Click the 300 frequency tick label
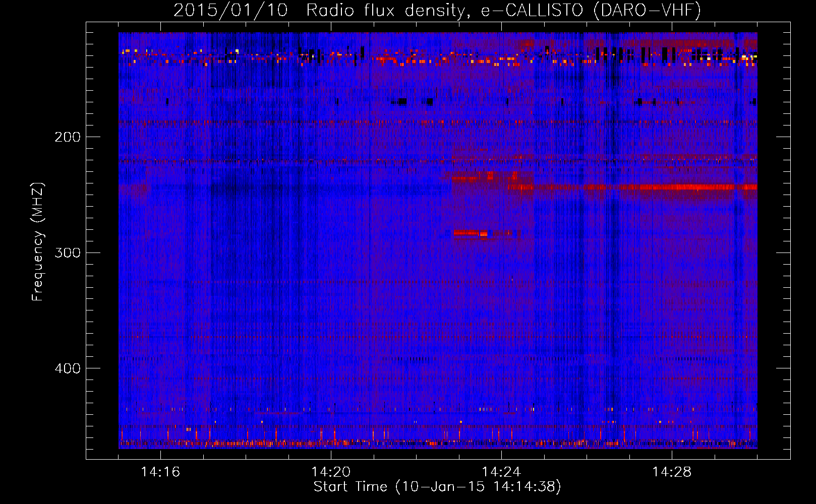The width and height of the screenshot is (816, 504). [67, 253]
